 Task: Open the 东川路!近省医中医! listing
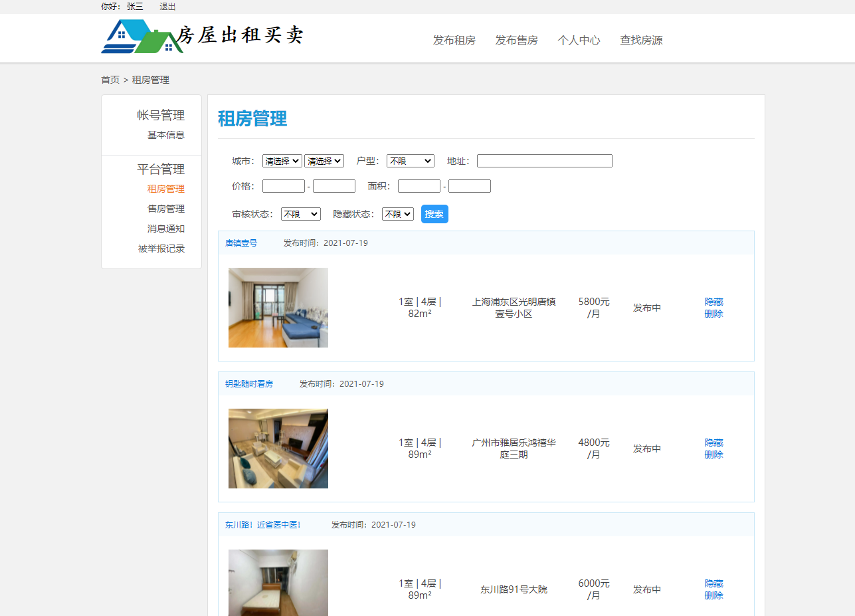pos(262,524)
